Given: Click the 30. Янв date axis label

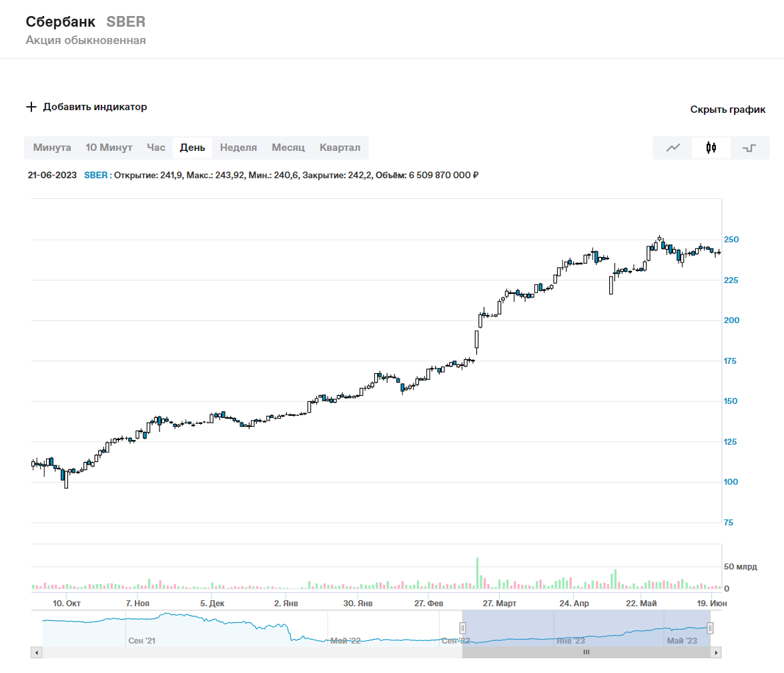Looking at the screenshot, I should click(358, 604).
